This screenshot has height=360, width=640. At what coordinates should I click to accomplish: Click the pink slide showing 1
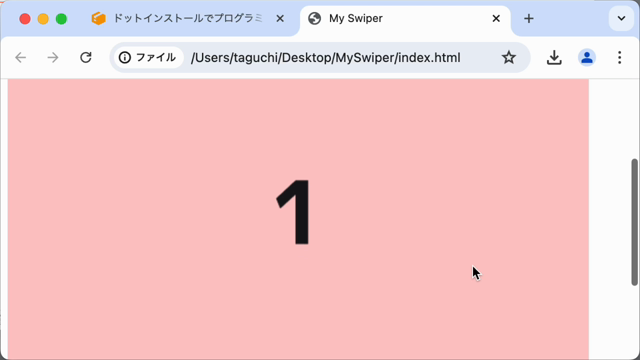(x=298, y=219)
